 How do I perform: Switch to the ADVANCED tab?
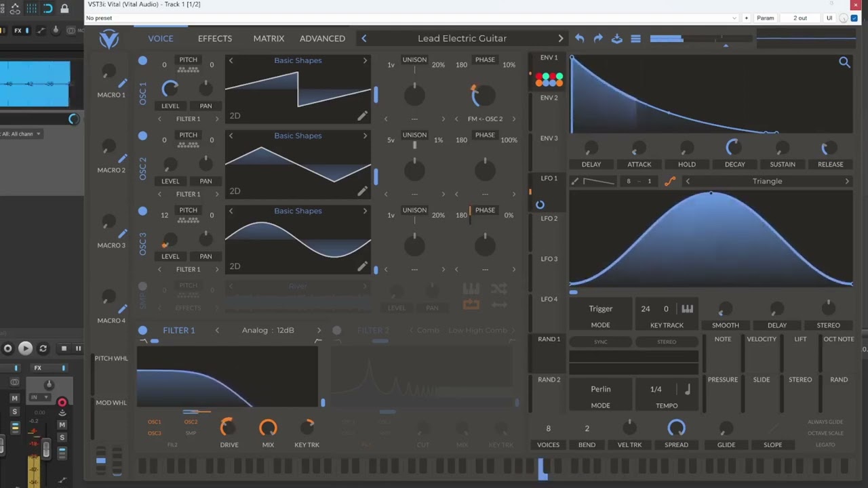[322, 39]
